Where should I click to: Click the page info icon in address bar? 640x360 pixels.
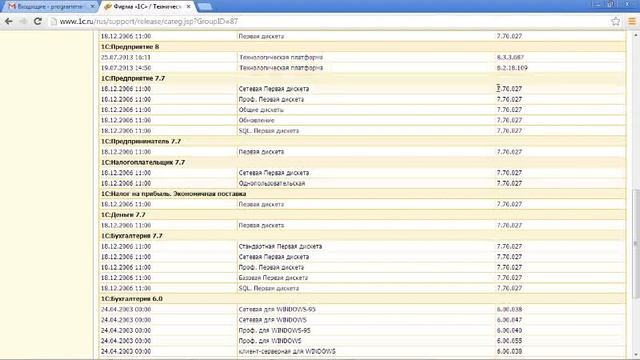coord(53,21)
